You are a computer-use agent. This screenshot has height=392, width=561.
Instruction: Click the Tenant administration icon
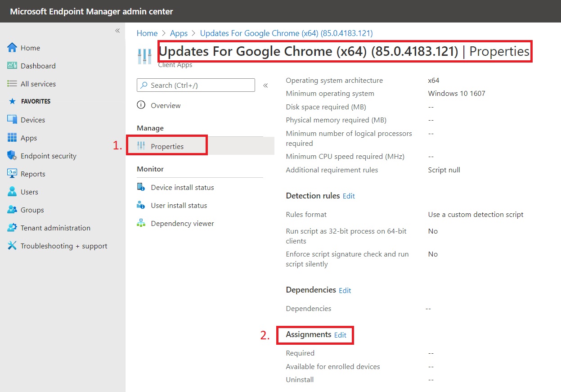coord(12,228)
